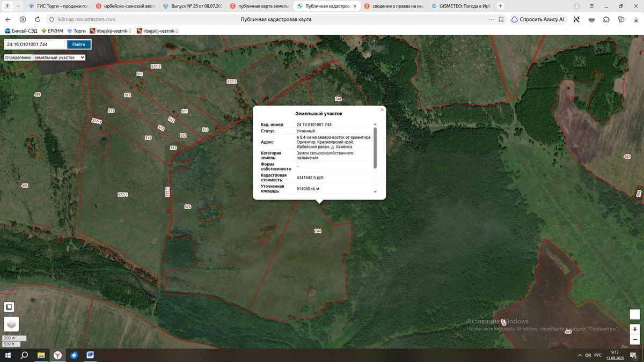Image resolution: width=644 pixels, height=362 pixels.
Task: Switch to the GISMETEO weather tab
Action: click(x=460, y=6)
